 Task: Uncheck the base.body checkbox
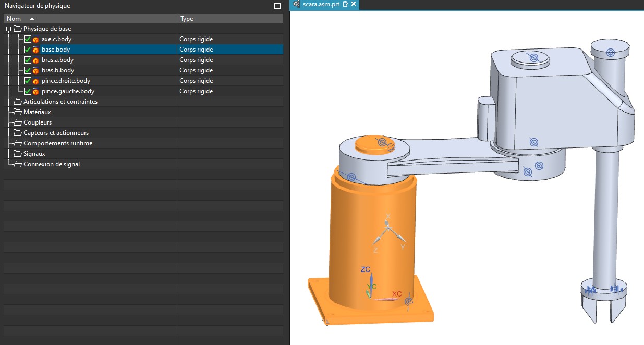(28, 50)
